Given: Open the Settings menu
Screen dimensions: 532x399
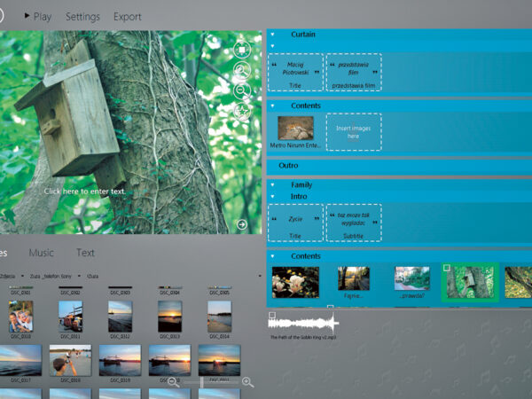Looking at the screenshot, I should [x=82, y=17].
